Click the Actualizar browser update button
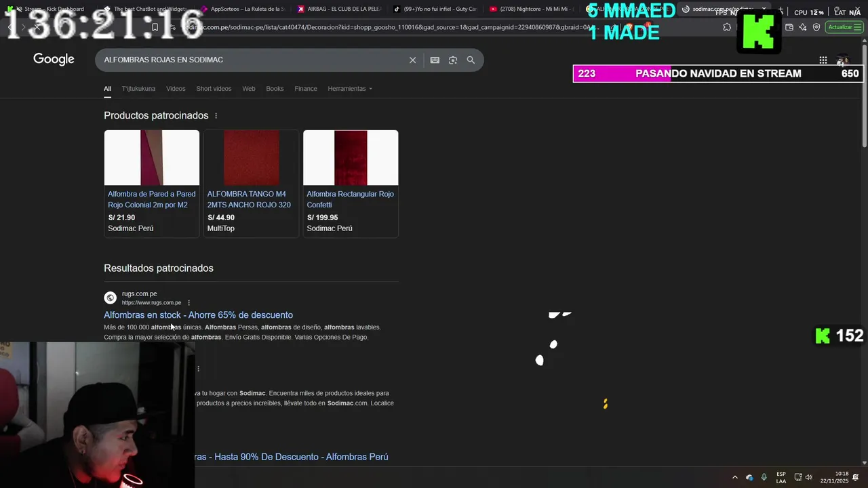The height and width of the screenshot is (488, 868). 844,27
